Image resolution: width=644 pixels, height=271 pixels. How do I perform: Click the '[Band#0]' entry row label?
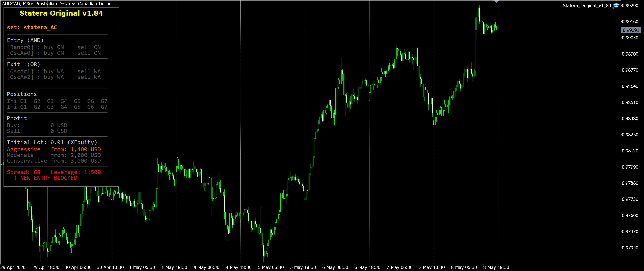[x=20, y=47]
